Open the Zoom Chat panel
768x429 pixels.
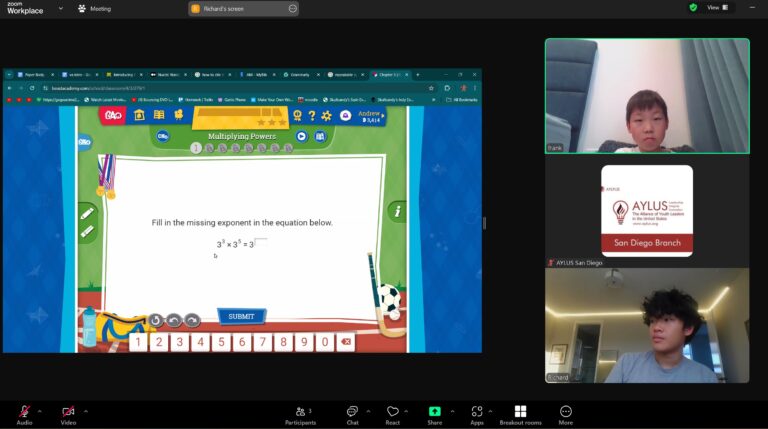coord(353,415)
